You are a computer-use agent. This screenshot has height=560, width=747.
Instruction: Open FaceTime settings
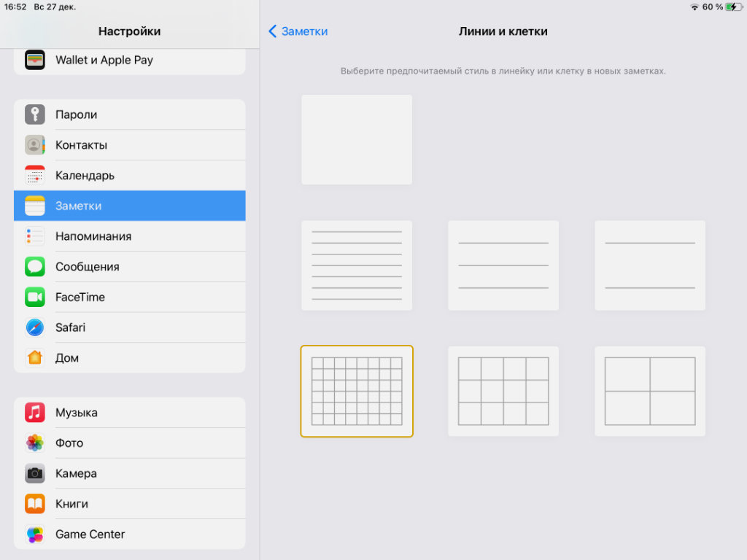pos(130,297)
